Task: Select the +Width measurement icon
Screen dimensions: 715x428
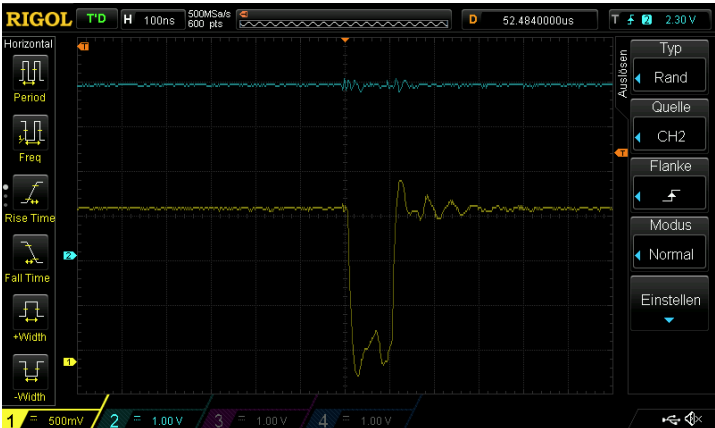Action: click(30, 312)
